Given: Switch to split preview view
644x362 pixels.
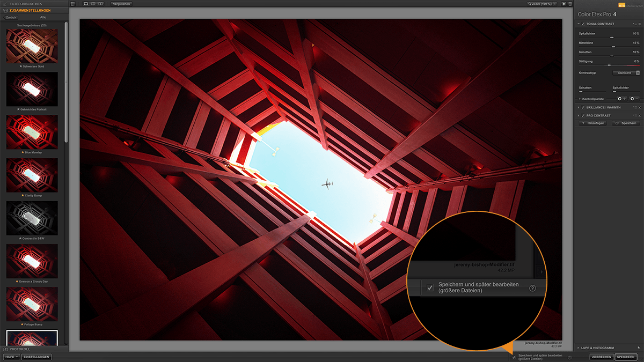Looking at the screenshot, I should click(93, 4).
